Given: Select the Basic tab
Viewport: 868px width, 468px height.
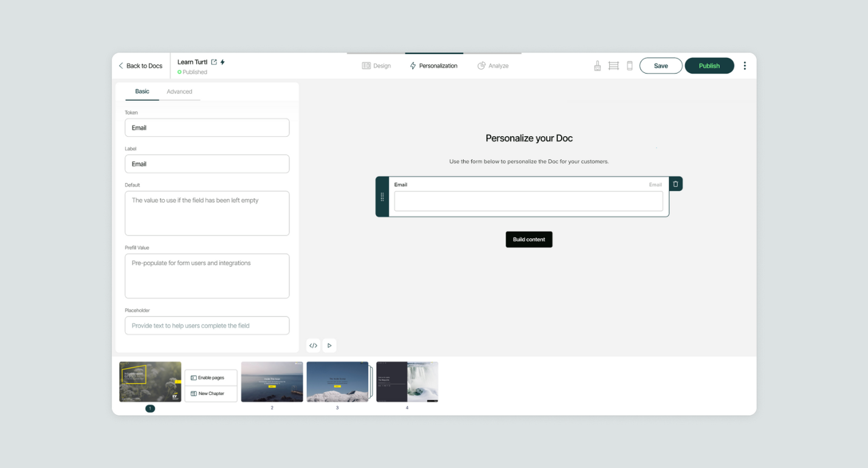Looking at the screenshot, I should pyautogui.click(x=142, y=92).
